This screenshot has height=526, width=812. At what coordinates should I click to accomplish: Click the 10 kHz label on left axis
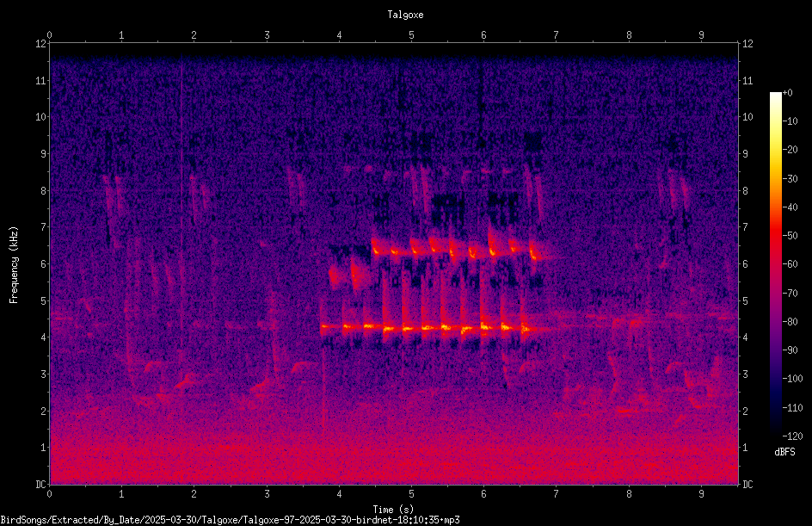41,117
